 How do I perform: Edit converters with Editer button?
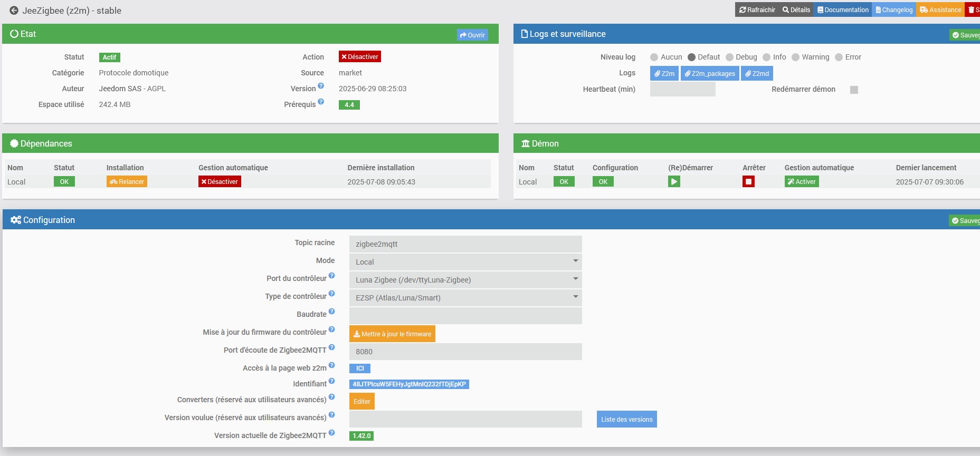(x=362, y=401)
